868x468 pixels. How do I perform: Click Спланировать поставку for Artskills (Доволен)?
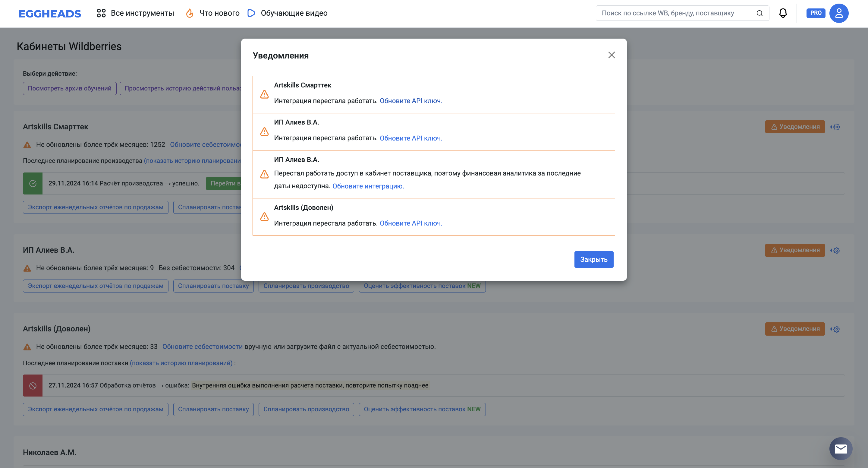click(213, 409)
